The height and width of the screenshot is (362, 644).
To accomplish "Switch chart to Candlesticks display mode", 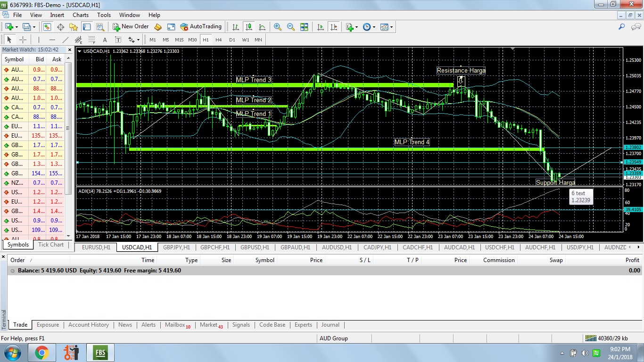I will tap(248, 27).
